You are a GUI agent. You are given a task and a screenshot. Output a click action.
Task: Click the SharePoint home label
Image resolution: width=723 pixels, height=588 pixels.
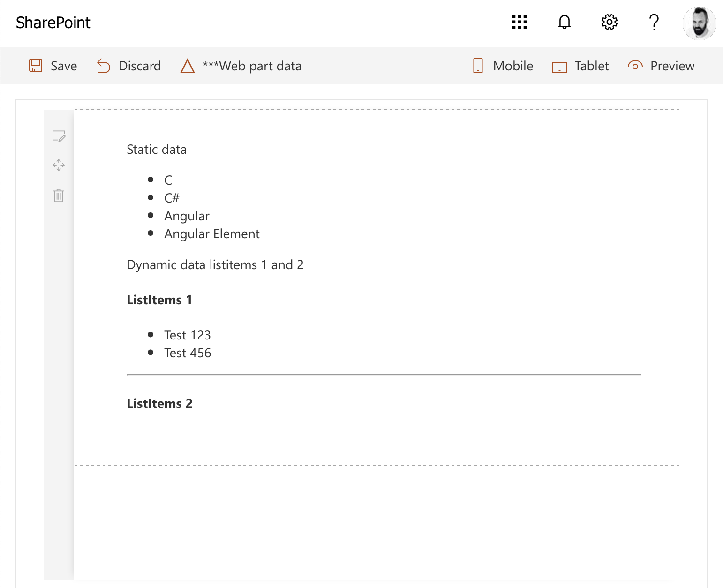[53, 22]
